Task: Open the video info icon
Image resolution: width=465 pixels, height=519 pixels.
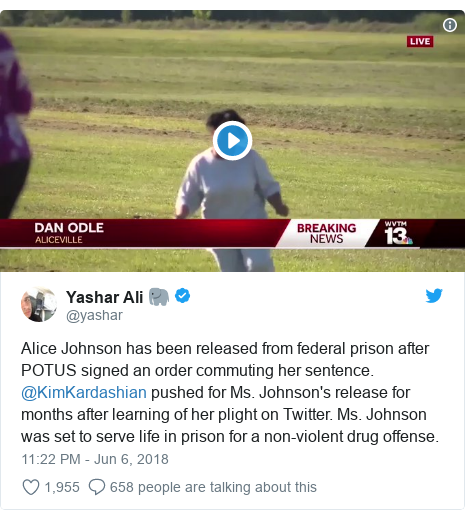Action: 450,25
